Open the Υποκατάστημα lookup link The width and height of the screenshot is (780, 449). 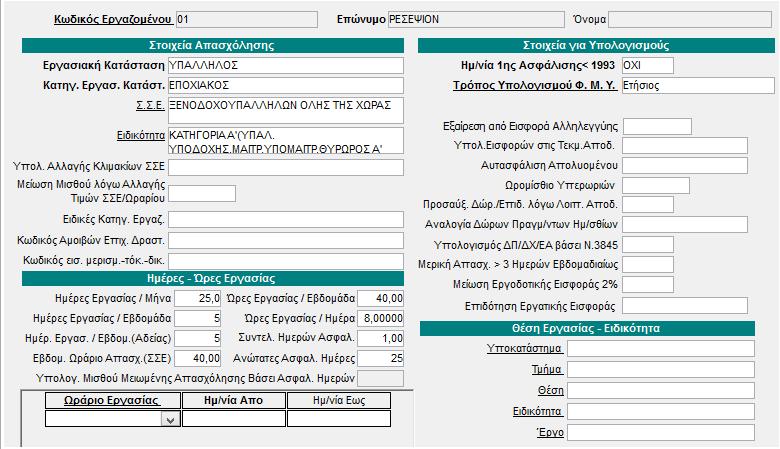pos(524,349)
